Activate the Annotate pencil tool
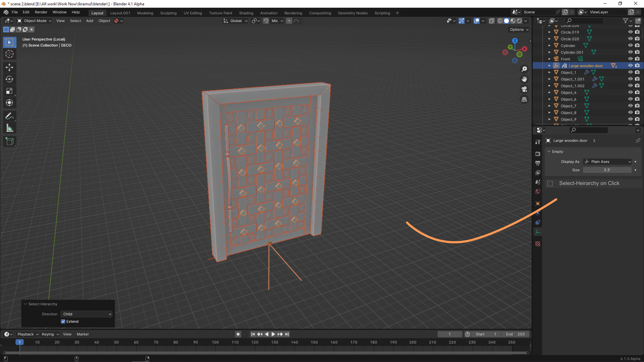 9,116
